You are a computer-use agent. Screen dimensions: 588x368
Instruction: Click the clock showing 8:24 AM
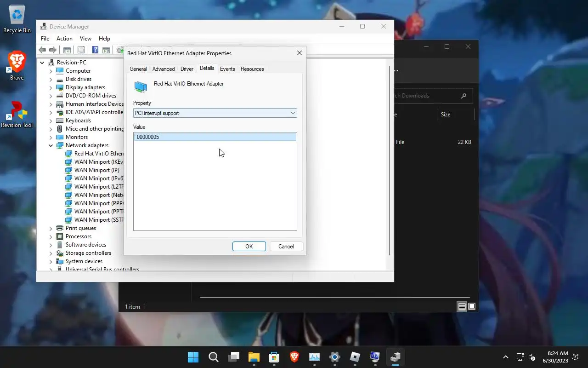(555, 357)
